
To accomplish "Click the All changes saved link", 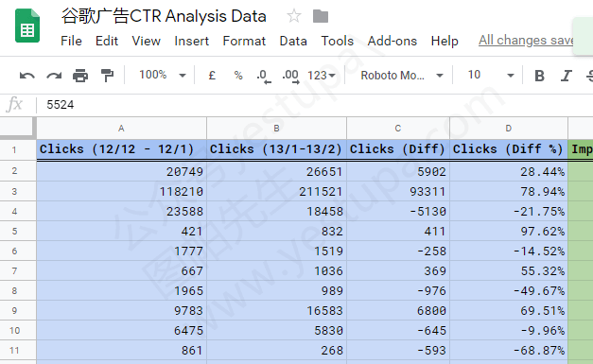I will pyautogui.click(x=526, y=40).
